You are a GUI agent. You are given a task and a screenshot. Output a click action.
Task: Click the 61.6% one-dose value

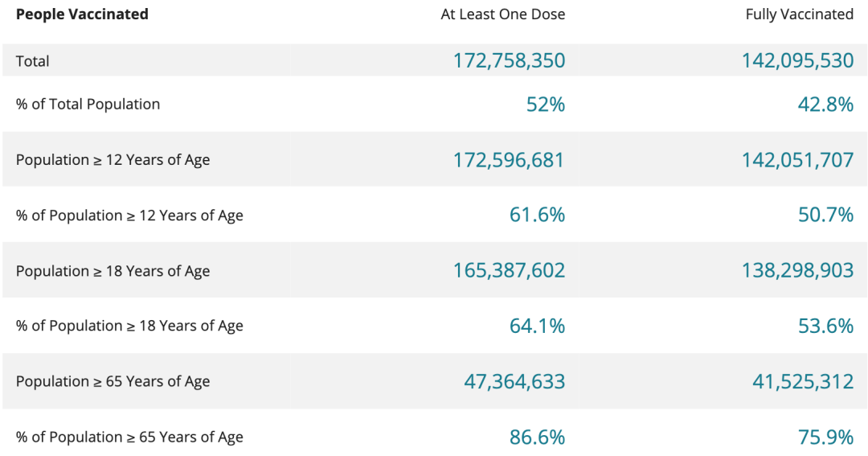coord(537,216)
